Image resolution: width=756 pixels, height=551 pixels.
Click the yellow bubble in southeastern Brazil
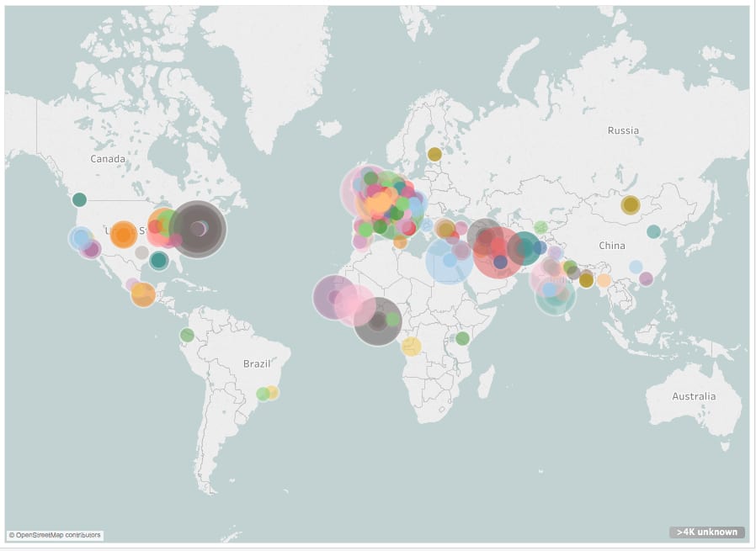(x=272, y=392)
